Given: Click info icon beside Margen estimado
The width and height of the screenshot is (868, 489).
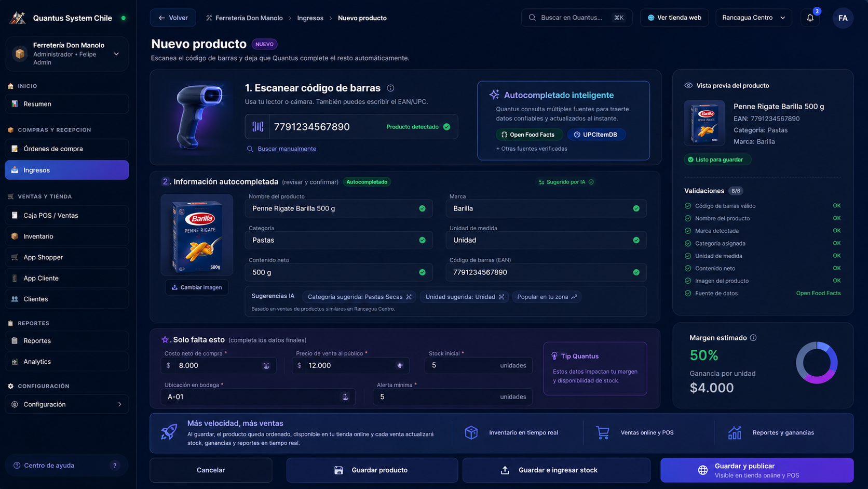Looking at the screenshot, I should click(753, 338).
